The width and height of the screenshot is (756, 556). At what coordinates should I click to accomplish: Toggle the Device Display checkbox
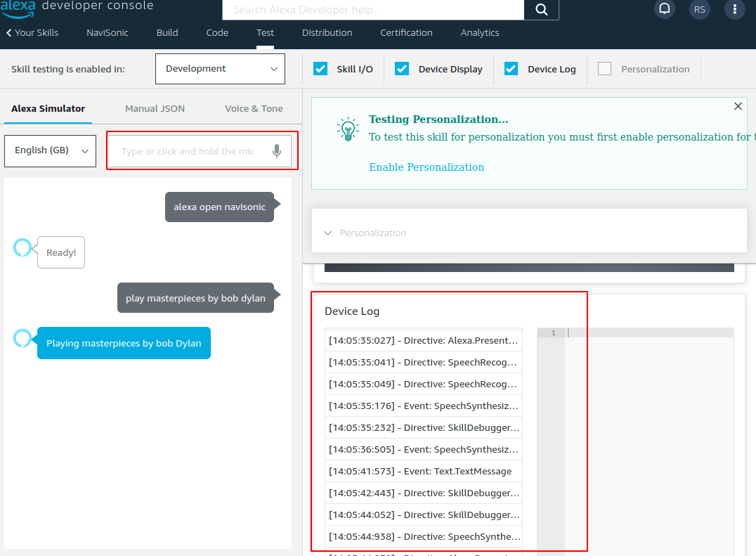pyautogui.click(x=402, y=69)
